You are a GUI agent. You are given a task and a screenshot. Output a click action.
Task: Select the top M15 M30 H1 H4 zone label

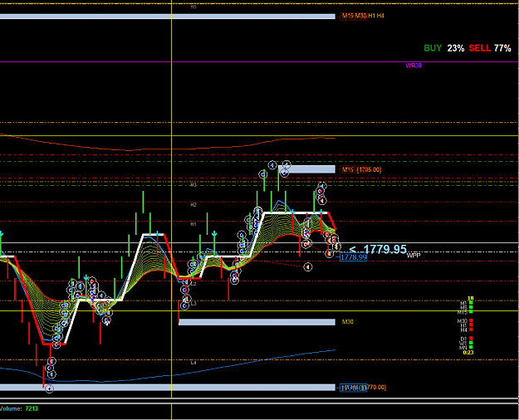click(x=363, y=16)
